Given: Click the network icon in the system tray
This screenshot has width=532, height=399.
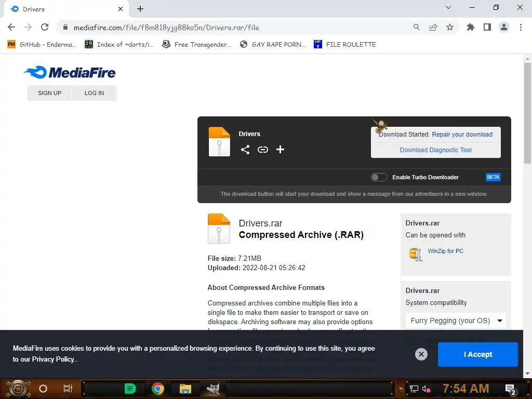Looking at the screenshot, I should [x=414, y=389].
